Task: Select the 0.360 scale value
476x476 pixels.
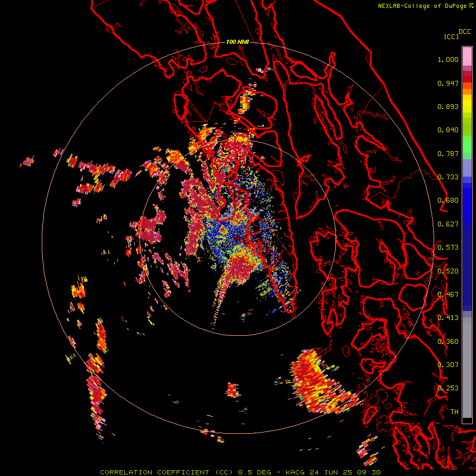Action: [x=448, y=342]
